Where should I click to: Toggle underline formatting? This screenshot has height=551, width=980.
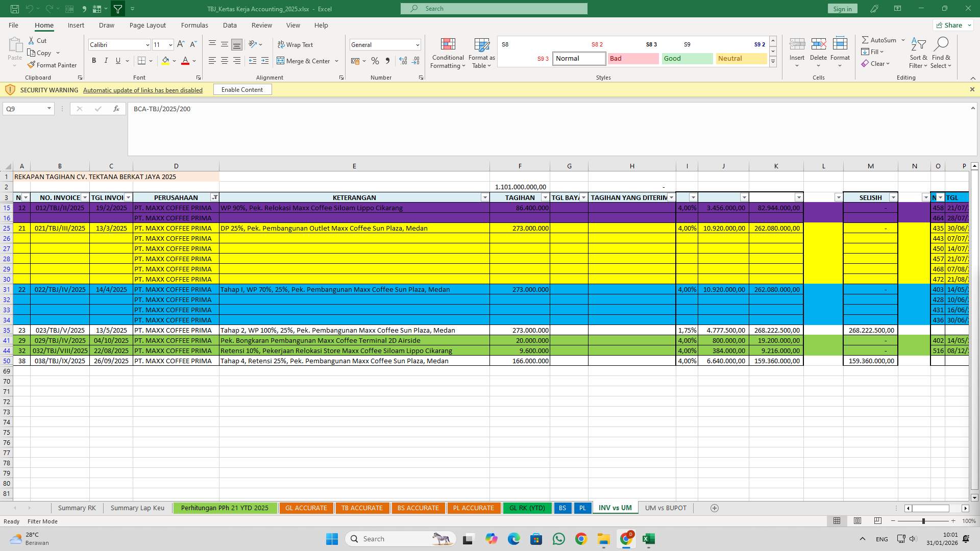[x=118, y=60]
